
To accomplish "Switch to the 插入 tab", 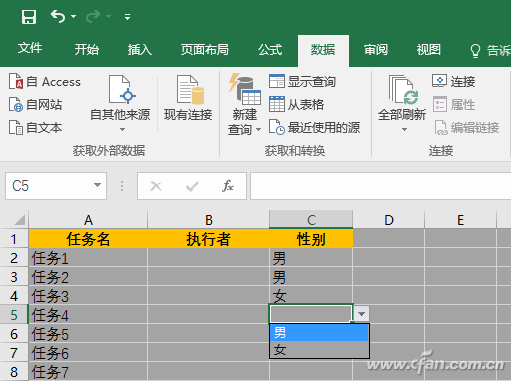I will pyautogui.click(x=140, y=49).
